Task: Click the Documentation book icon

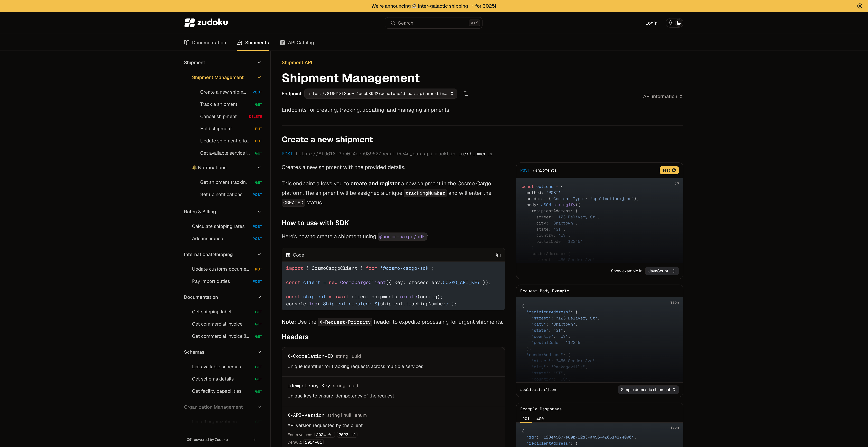Action: coord(187,42)
